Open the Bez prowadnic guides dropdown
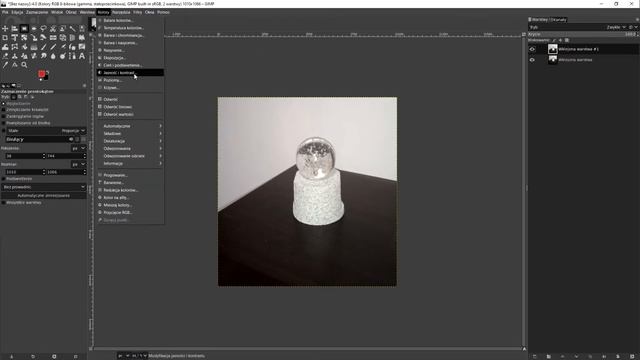Screen dimensions: 640x360 point(44,187)
